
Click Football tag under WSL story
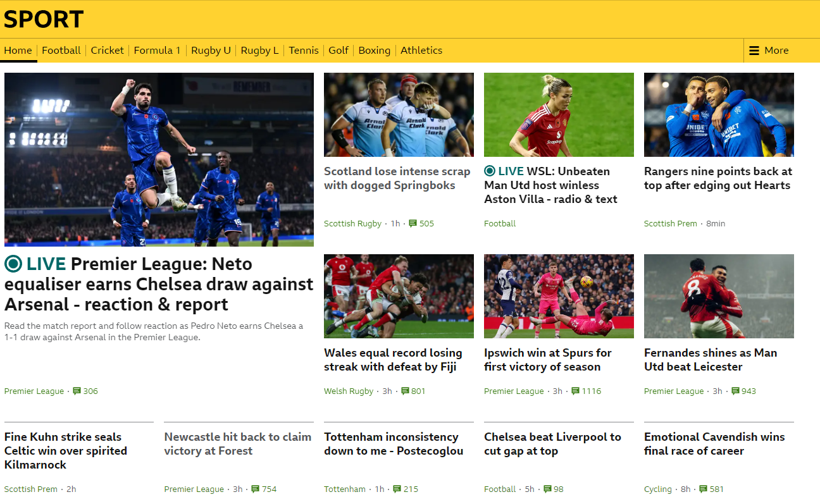click(500, 223)
